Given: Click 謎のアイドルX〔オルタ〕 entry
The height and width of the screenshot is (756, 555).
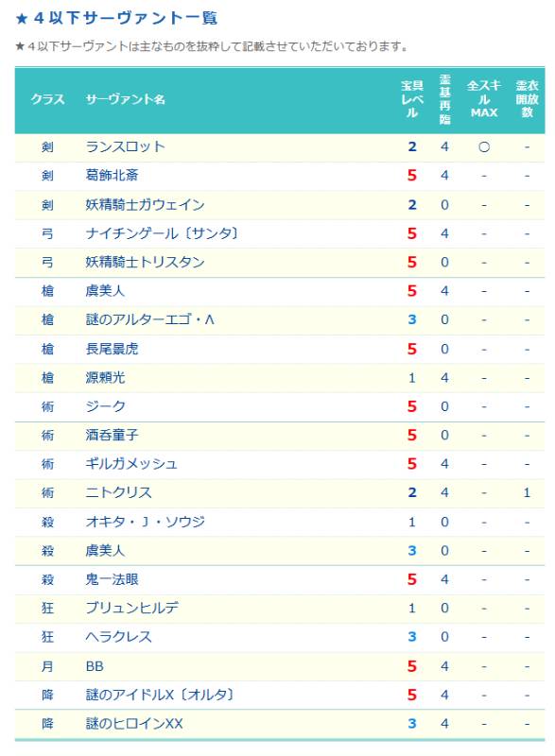Looking at the screenshot, I should tap(160, 695).
